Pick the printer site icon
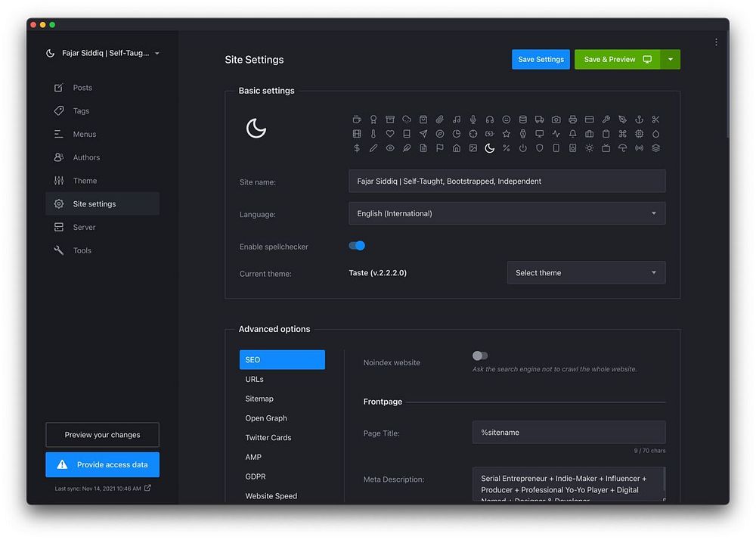756x540 pixels. [x=573, y=119]
